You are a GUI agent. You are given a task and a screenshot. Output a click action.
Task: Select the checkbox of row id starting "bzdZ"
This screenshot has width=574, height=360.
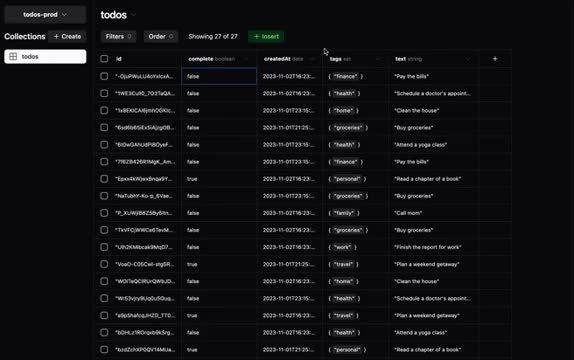(x=104, y=349)
